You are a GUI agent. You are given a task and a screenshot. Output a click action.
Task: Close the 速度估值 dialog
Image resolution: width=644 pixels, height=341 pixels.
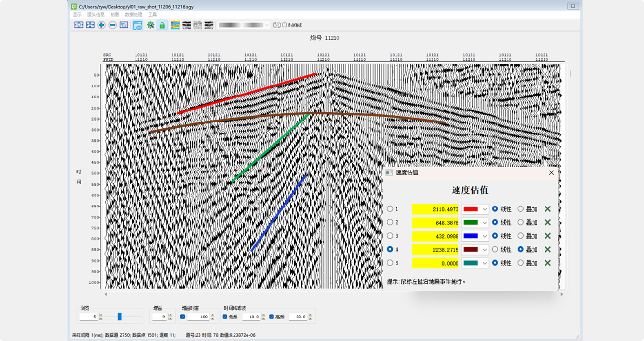pyautogui.click(x=551, y=172)
